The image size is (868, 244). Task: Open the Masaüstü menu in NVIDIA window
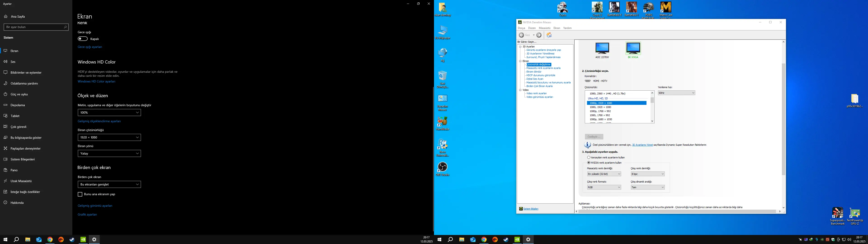(x=545, y=28)
